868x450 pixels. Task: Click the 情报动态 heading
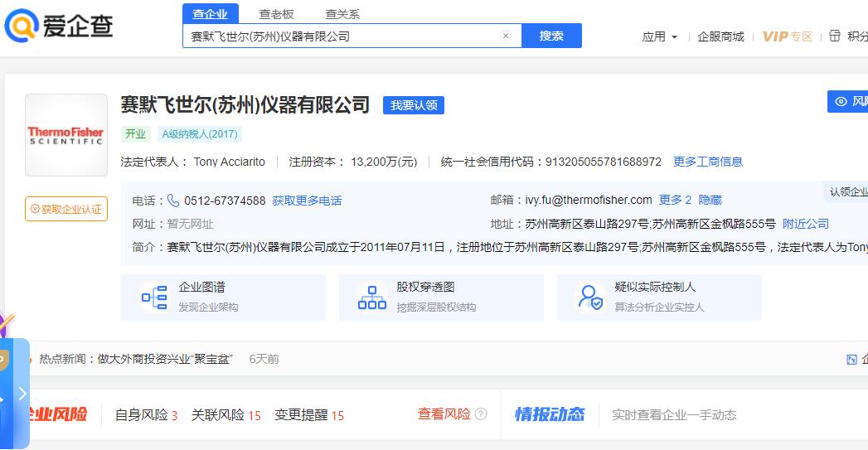tap(550, 414)
